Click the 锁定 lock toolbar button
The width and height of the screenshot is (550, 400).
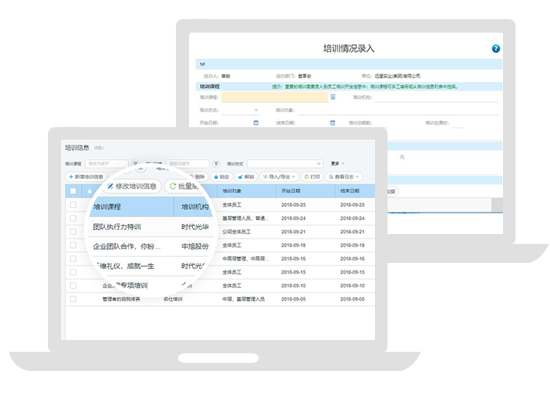click(221, 177)
